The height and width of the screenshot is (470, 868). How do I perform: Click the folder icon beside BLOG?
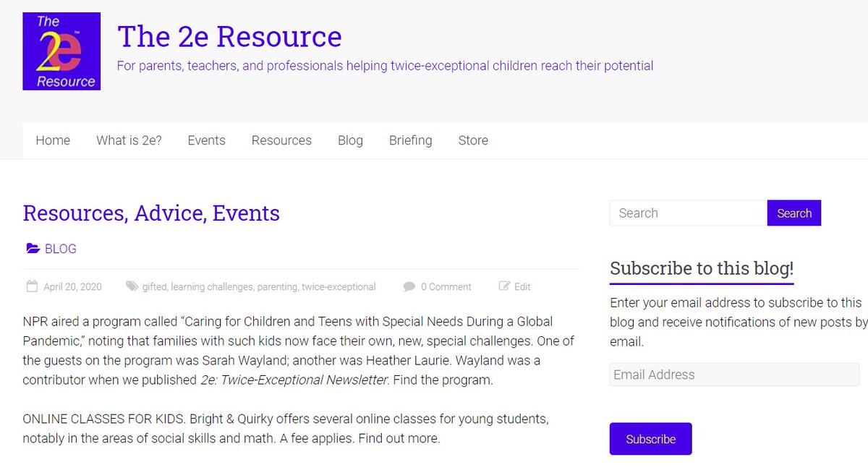click(x=33, y=249)
